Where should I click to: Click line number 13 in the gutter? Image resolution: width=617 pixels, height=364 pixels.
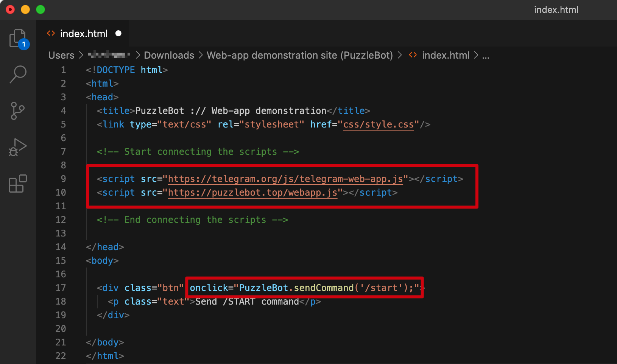61,233
